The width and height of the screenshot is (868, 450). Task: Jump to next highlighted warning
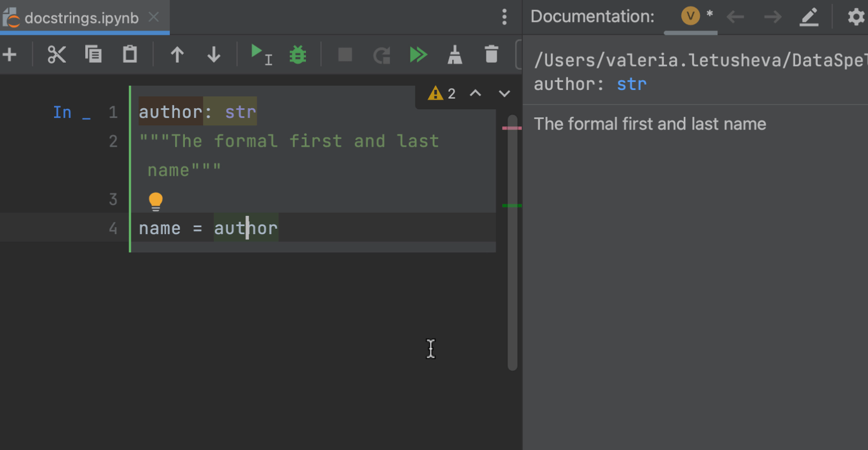click(504, 93)
